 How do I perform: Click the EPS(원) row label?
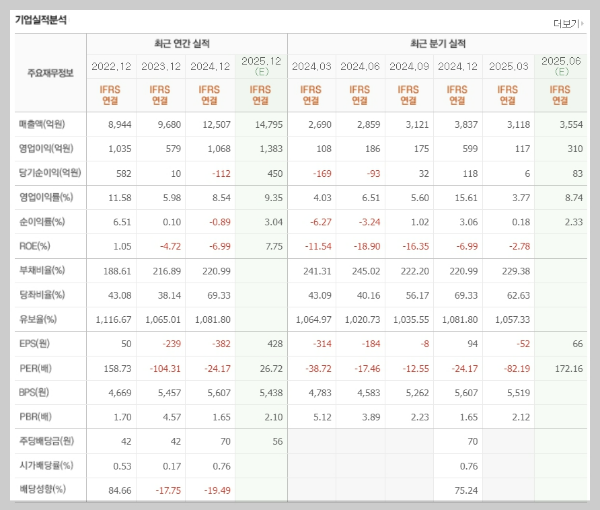(x=34, y=344)
